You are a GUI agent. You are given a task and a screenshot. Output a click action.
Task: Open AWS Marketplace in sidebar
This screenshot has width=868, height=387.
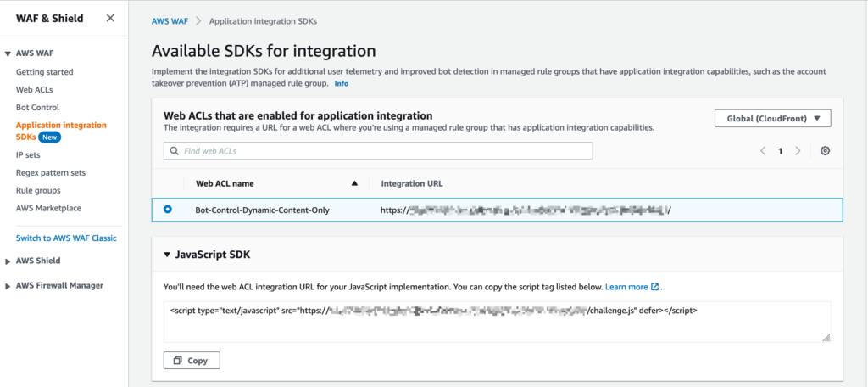(48, 209)
